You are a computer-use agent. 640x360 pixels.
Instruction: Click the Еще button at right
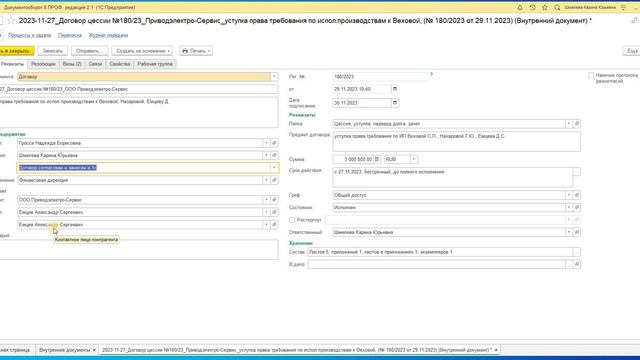pos(631,51)
